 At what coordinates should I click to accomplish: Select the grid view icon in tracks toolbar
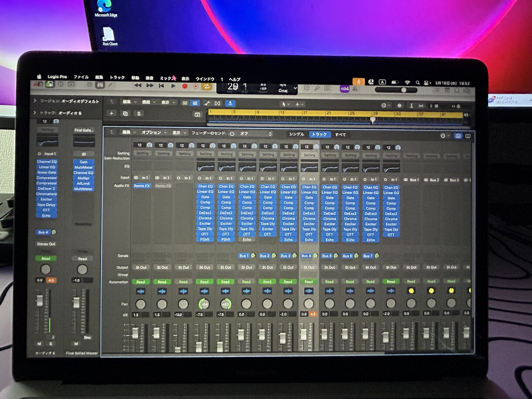click(x=184, y=103)
